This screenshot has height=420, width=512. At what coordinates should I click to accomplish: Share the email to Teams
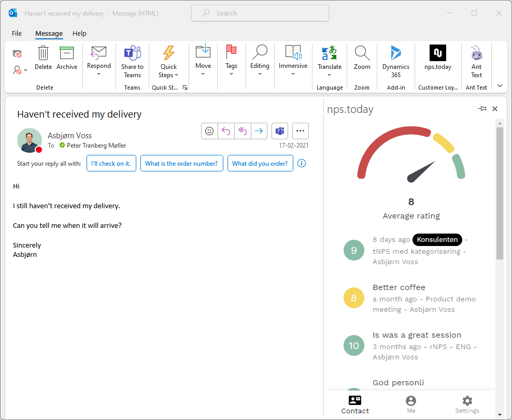[x=132, y=54]
